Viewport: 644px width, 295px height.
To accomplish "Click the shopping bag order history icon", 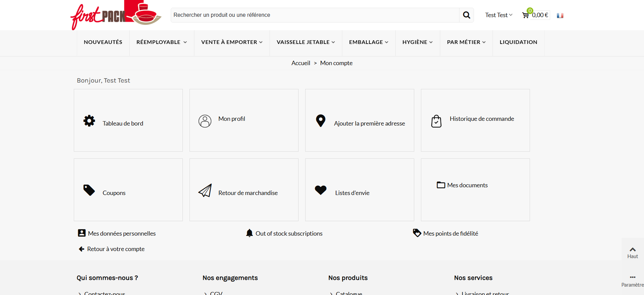I will coord(436,121).
